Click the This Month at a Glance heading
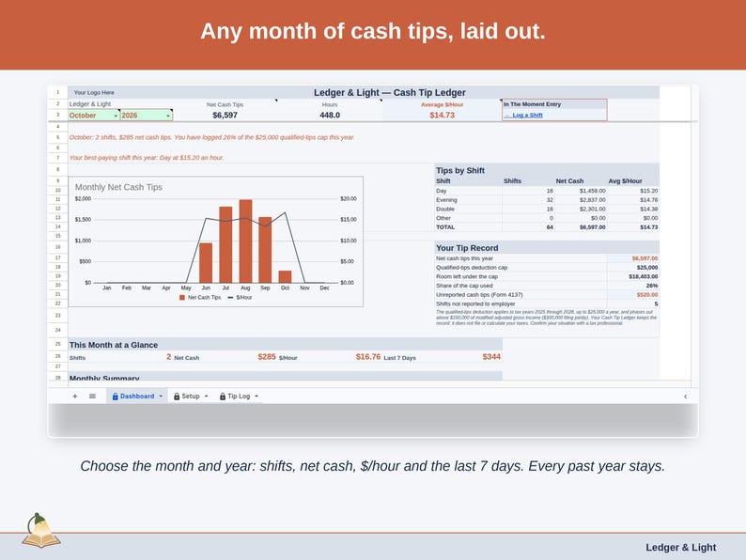 (114, 345)
